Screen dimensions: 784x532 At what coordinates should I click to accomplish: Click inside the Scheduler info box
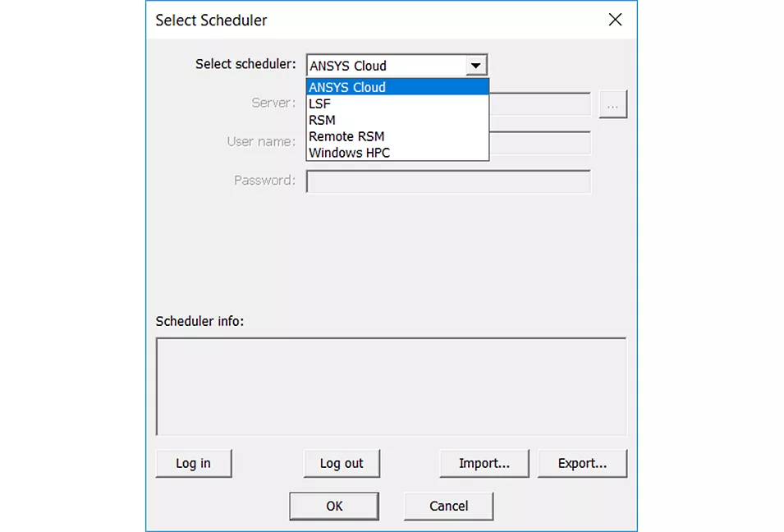coord(391,386)
